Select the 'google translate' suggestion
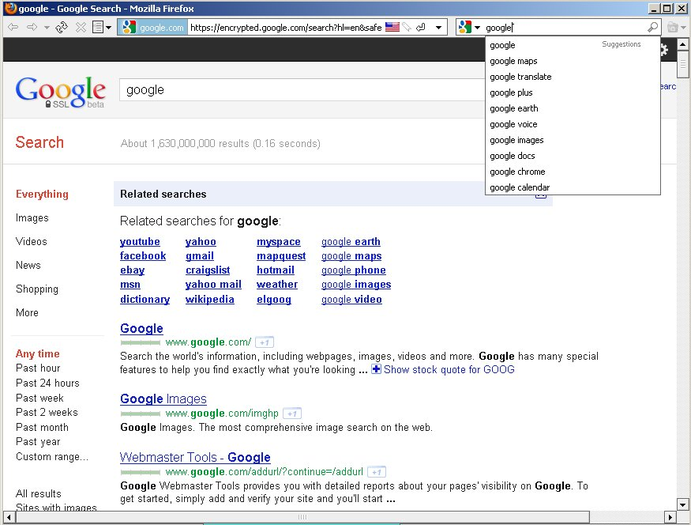This screenshot has height=525, width=691. click(572, 77)
